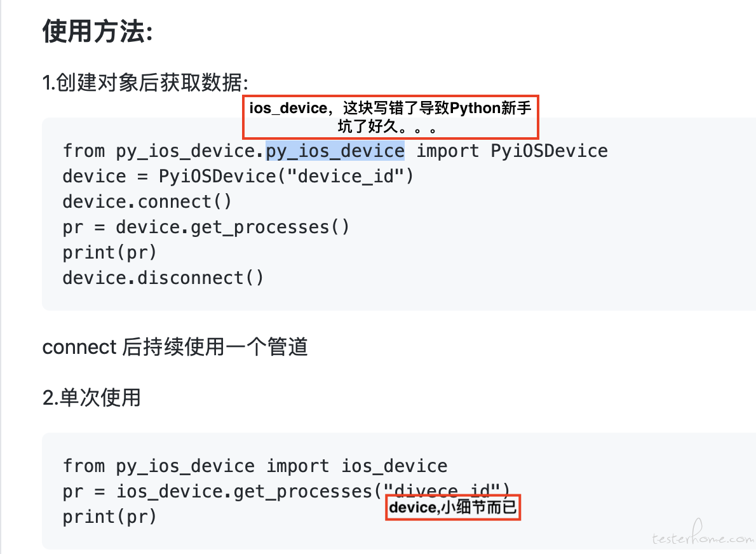Image resolution: width=756 pixels, height=554 pixels.
Task: Click the device.get_processes() code line
Action: click(x=206, y=227)
